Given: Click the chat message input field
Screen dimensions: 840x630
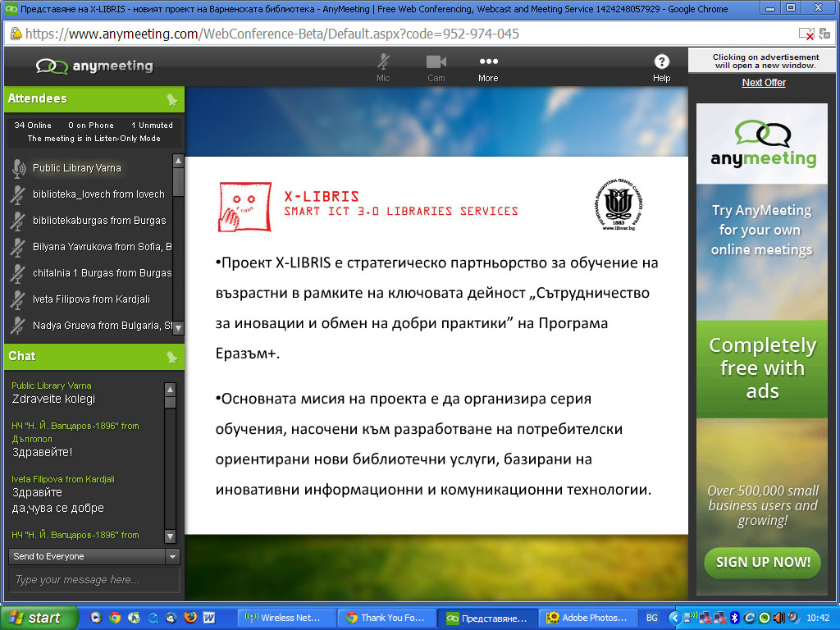Looking at the screenshot, I should click(94, 580).
